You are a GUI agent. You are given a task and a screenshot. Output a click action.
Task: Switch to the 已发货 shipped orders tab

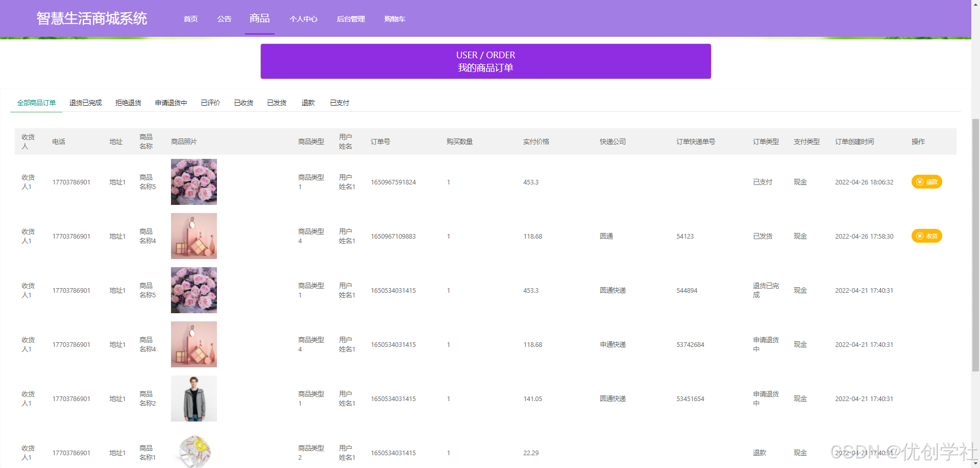pos(276,102)
